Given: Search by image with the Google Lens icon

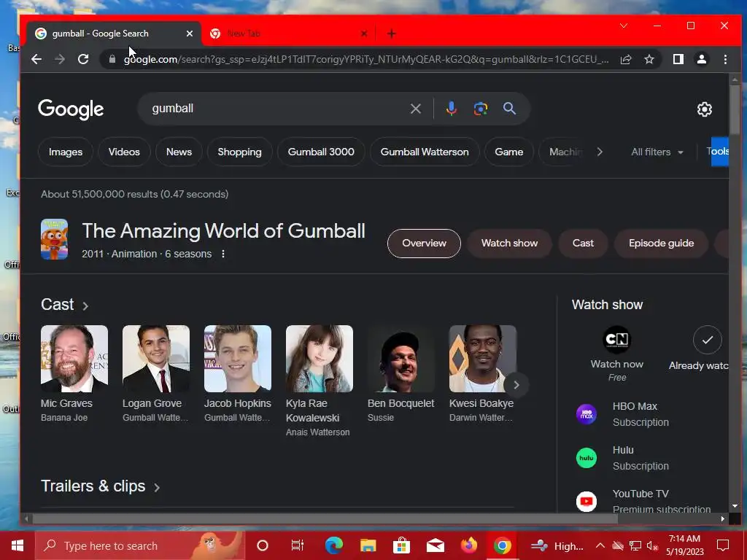Looking at the screenshot, I should (x=480, y=109).
